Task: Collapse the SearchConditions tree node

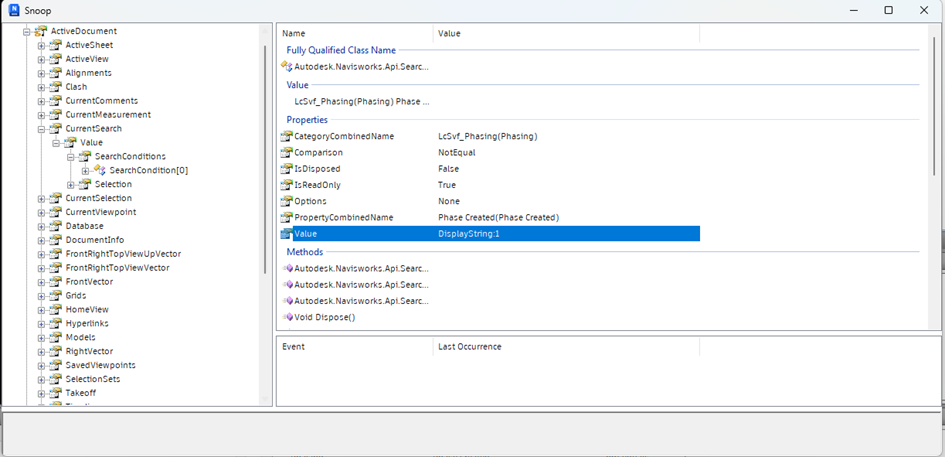Action: (x=71, y=157)
